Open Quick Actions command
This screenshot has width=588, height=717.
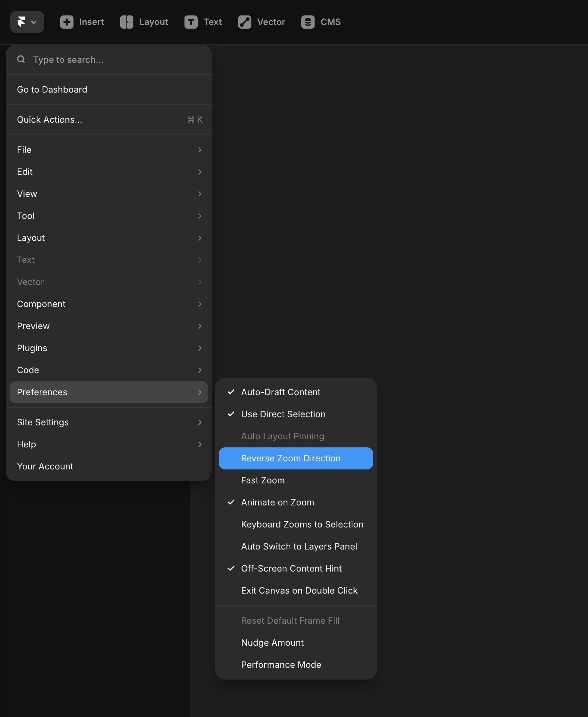[x=109, y=120]
